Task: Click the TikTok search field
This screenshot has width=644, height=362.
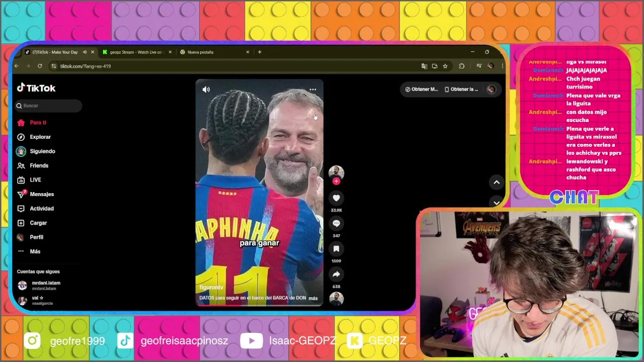Action: click(x=48, y=106)
